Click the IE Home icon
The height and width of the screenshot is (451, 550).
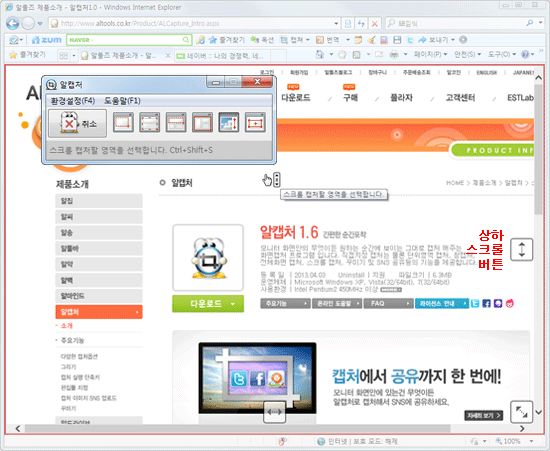tap(320, 54)
